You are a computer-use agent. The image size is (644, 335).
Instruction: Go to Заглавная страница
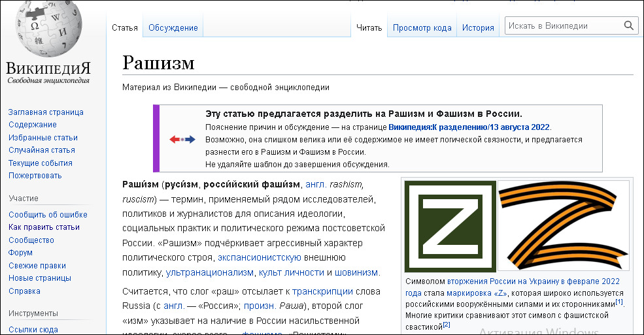[x=46, y=112]
